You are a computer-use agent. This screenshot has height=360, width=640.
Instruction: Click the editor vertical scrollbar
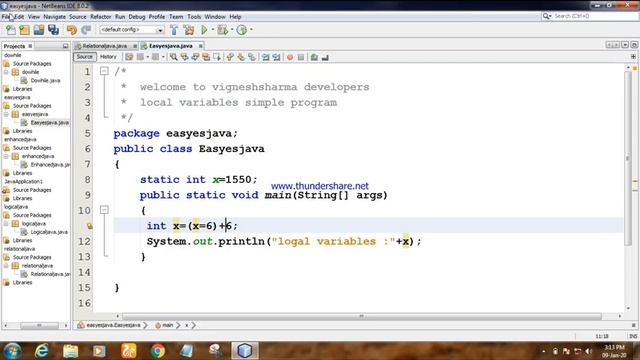[628, 158]
